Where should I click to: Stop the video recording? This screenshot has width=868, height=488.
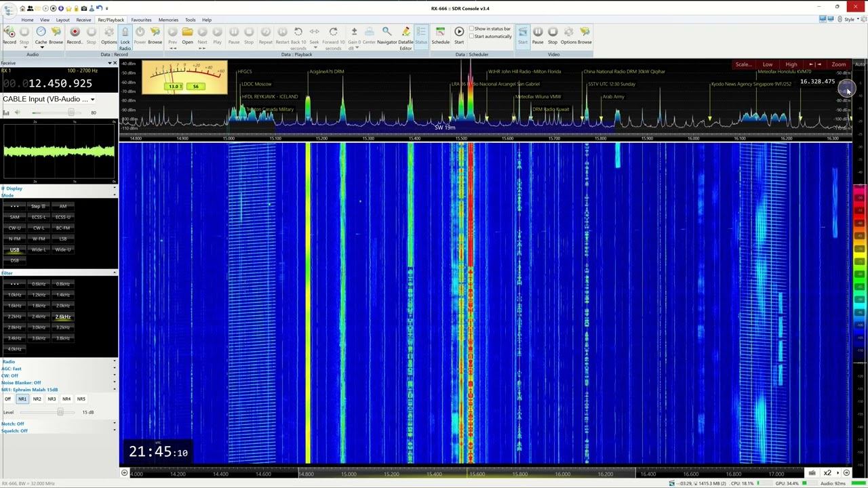click(x=553, y=35)
